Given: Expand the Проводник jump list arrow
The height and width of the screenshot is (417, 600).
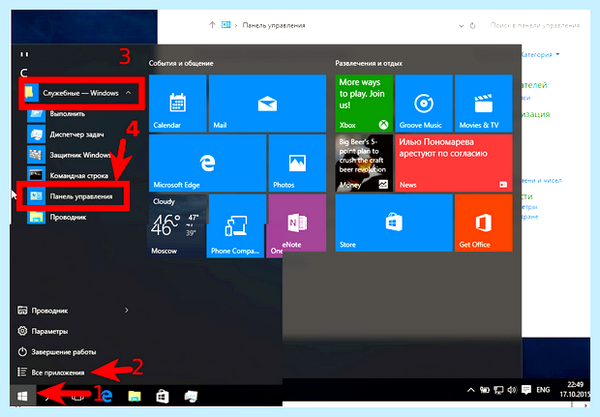Looking at the screenshot, I should (127, 310).
